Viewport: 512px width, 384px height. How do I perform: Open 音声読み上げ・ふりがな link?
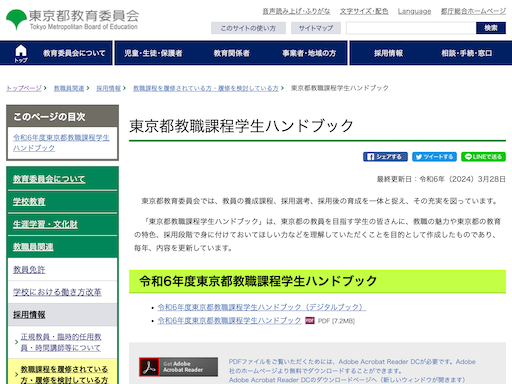[296, 11]
